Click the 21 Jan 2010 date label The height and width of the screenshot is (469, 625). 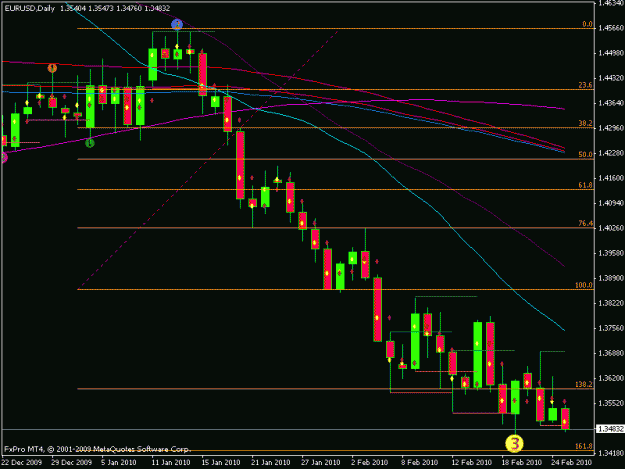click(271, 463)
